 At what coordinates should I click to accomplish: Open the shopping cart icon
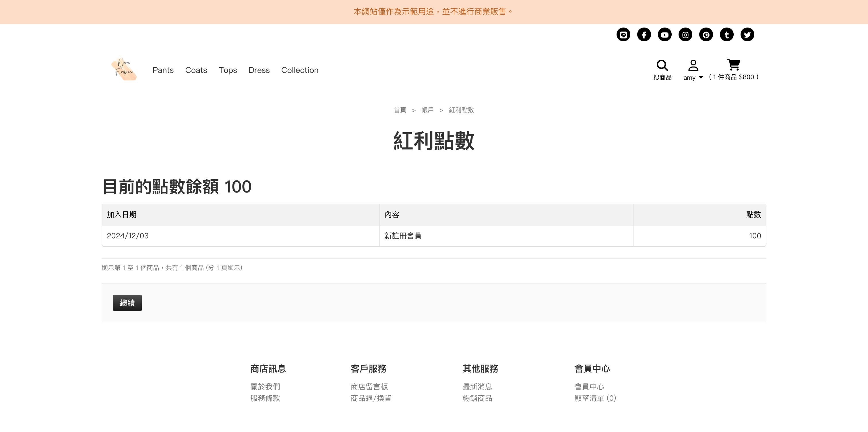click(x=734, y=65)
